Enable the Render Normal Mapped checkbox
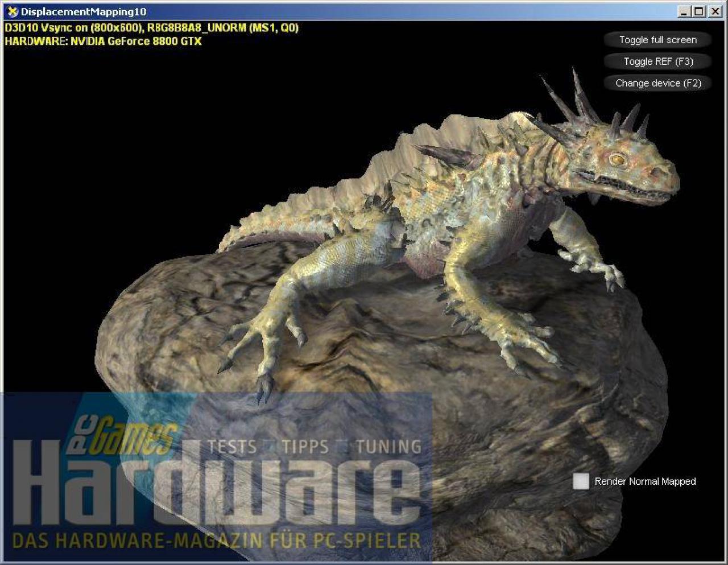Image resolution: width=728 pixels, height=565 pixels. tap(581, 481)
